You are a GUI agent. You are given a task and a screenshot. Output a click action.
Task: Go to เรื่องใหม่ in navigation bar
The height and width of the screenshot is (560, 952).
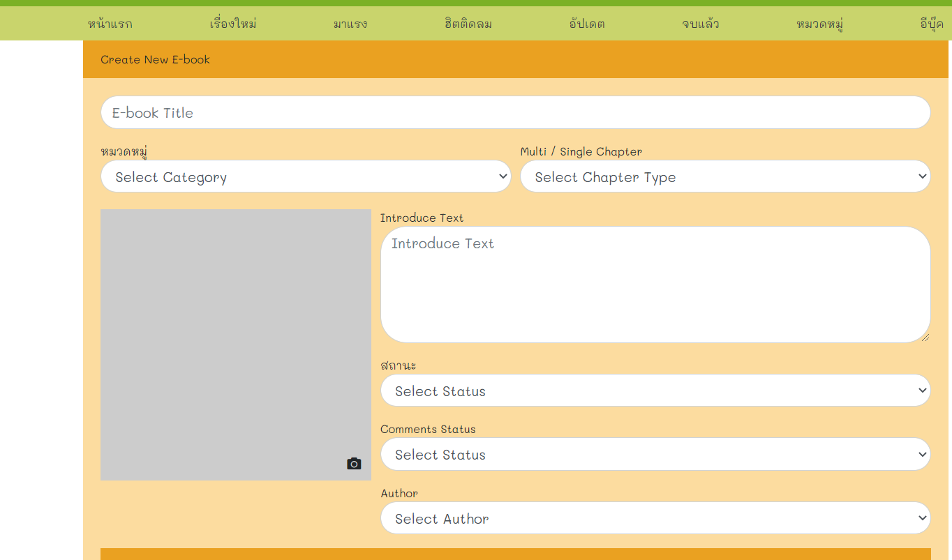[233, 24]
